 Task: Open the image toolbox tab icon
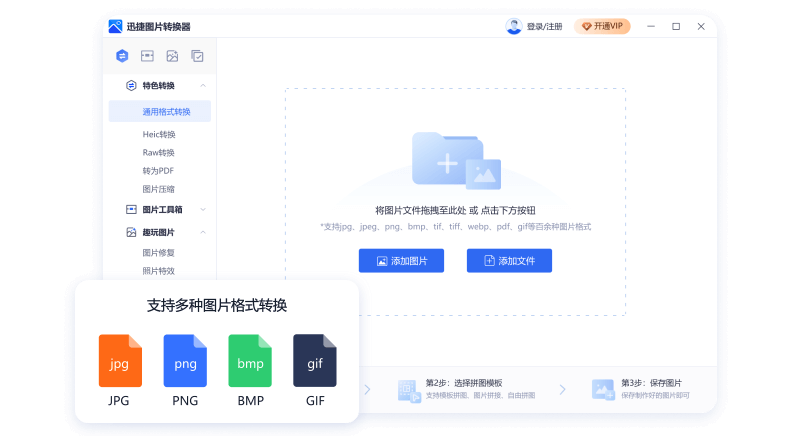coord(147,56)
